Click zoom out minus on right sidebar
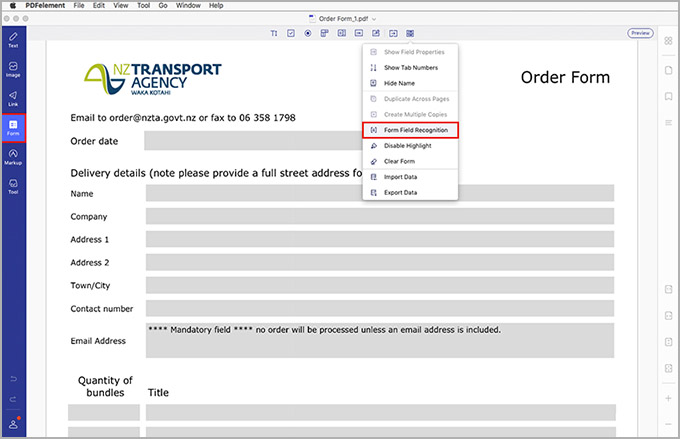 click(x=668, y=424)
